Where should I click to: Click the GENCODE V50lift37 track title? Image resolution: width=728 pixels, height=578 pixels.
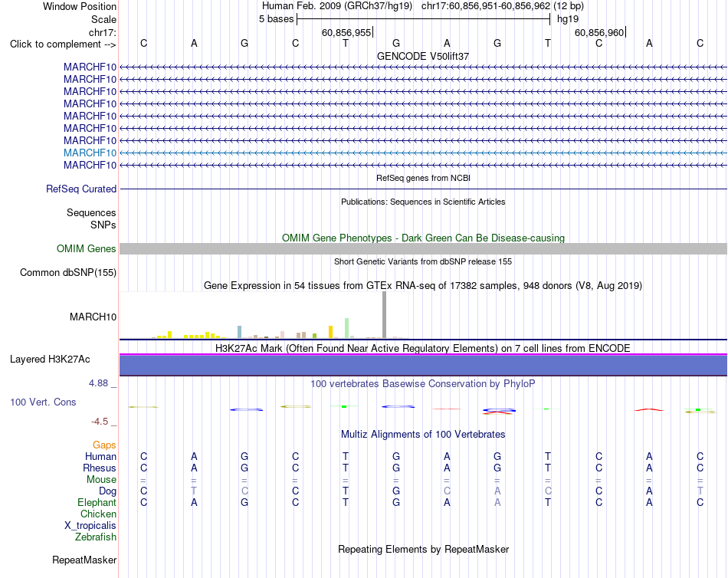coord(423,56)
